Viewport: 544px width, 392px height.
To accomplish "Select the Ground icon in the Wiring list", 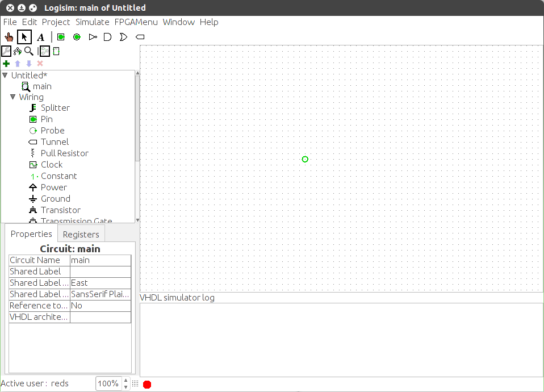I will point(33,199).
